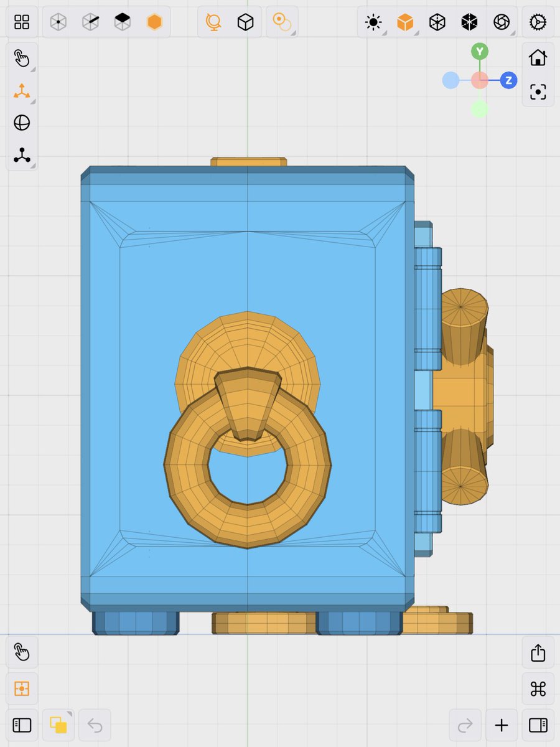Open the four-square grid menu

tap(22, 22)
